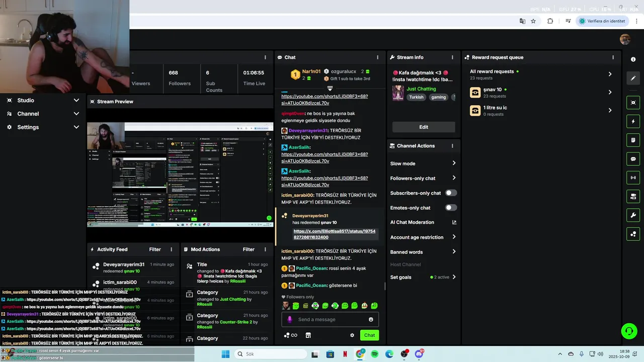Expand the şınav 10 reward row
Viewport: 644px width, 362px height.
(x=541, y=93)
